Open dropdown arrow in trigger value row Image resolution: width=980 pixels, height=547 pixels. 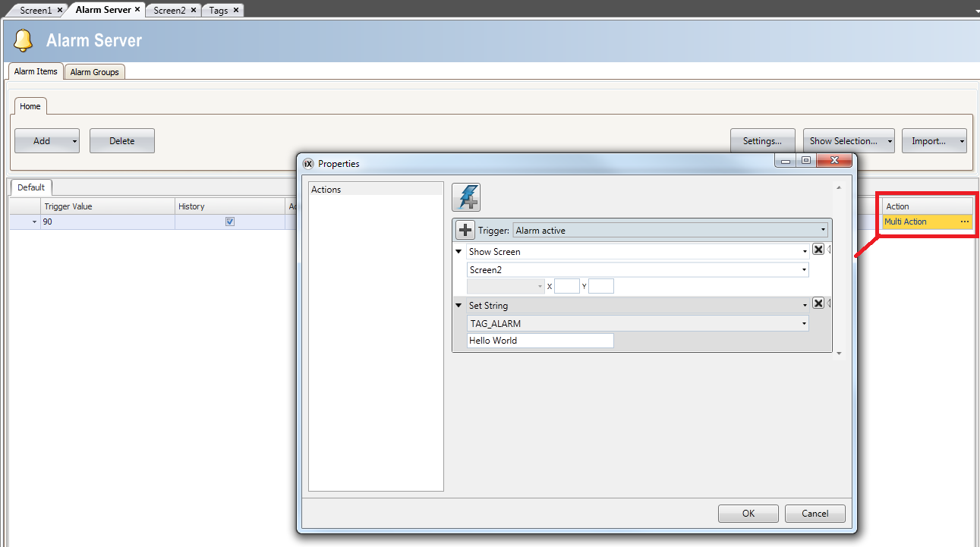(33, 222)
